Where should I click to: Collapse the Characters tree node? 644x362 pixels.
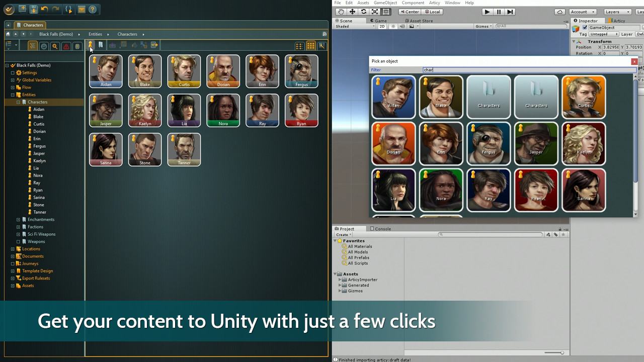18,102
